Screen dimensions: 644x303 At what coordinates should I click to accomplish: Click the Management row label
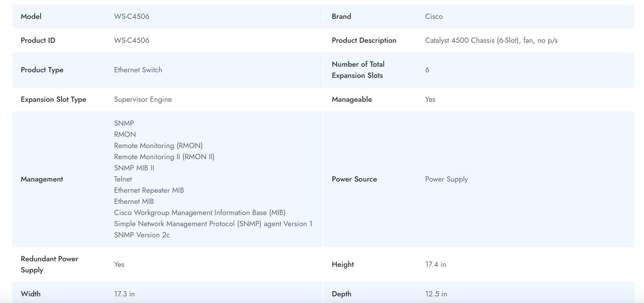[x=42, y=179]
